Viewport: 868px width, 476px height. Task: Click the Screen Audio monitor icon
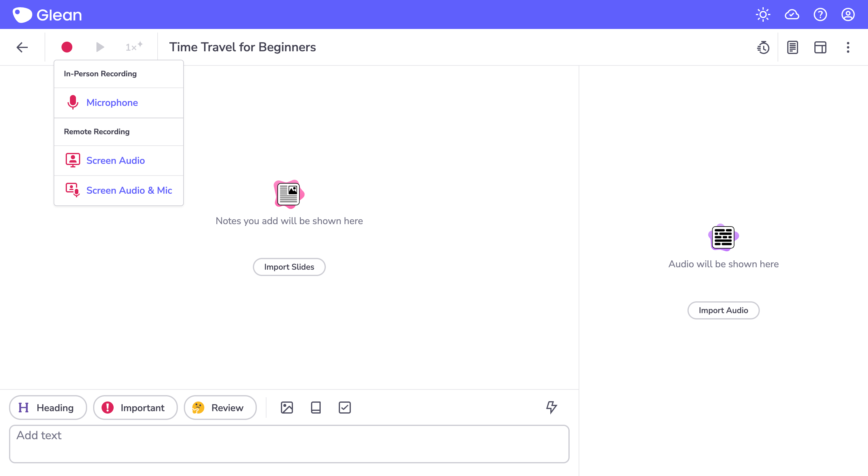[x=73, y=160]
